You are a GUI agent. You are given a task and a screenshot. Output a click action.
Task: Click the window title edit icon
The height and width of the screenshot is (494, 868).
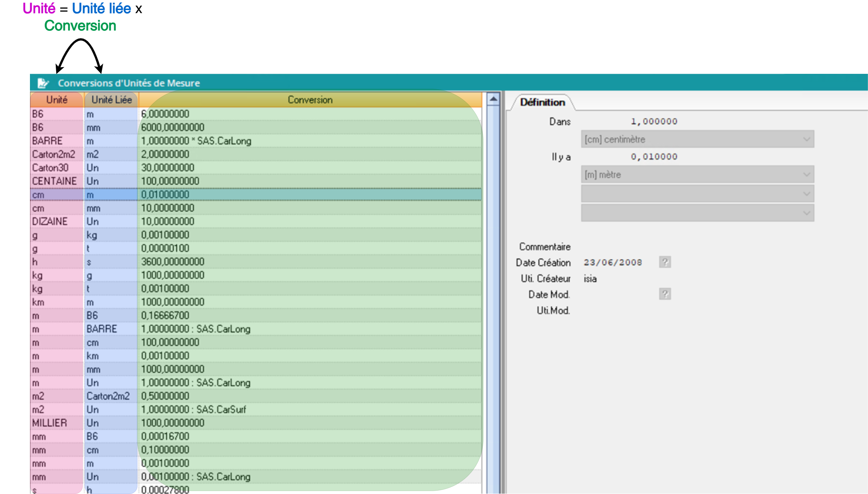pyautogui.click(x=43, y=83)
